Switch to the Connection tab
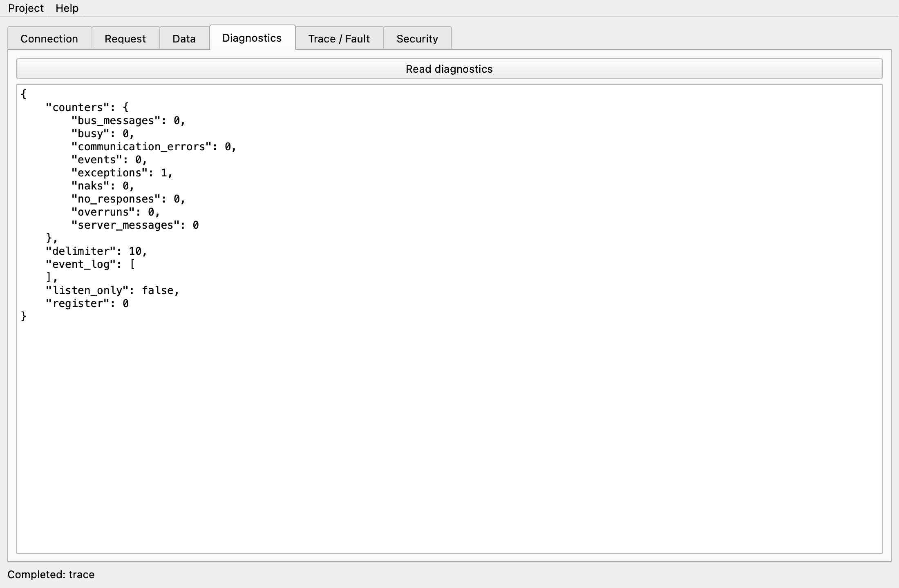The image size is (899, 588). [49, 38]
